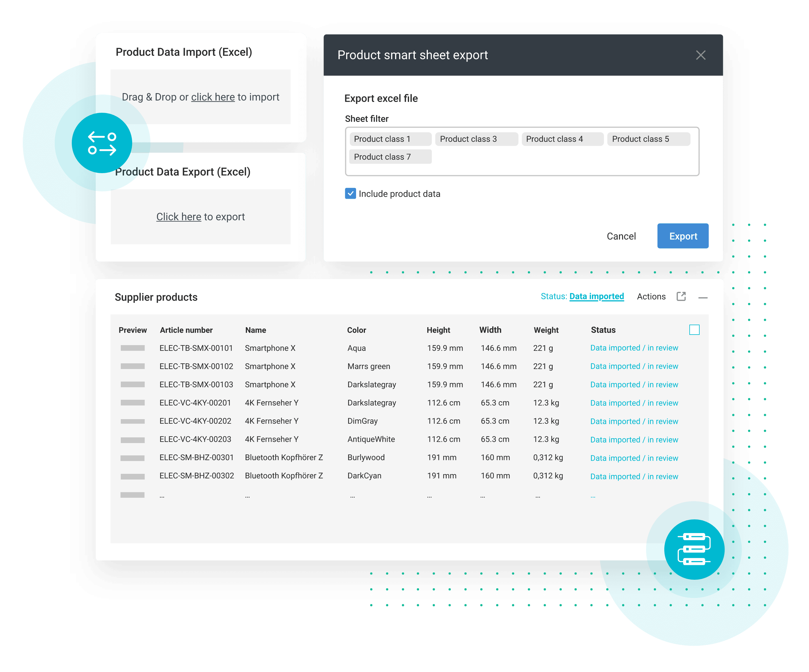This screenshot has width=809, height=672.
Task: Click Cancel in export dialog
Action: coord(621,236)
